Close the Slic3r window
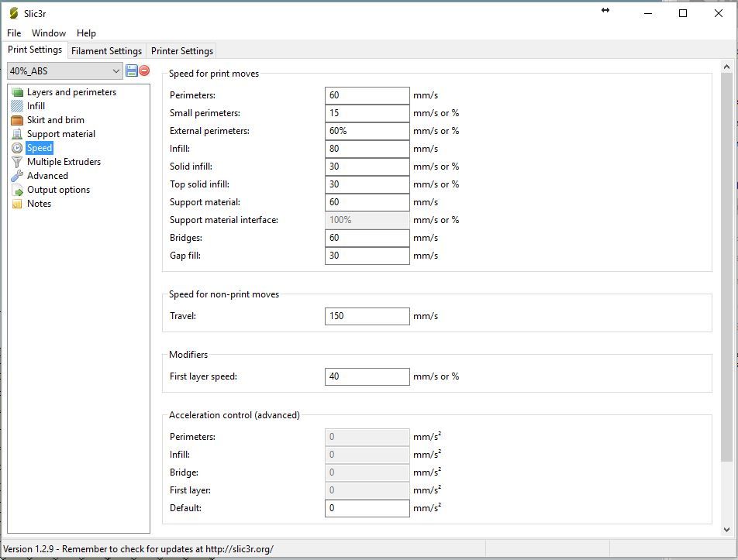738x560 pixels. [718, 13]
